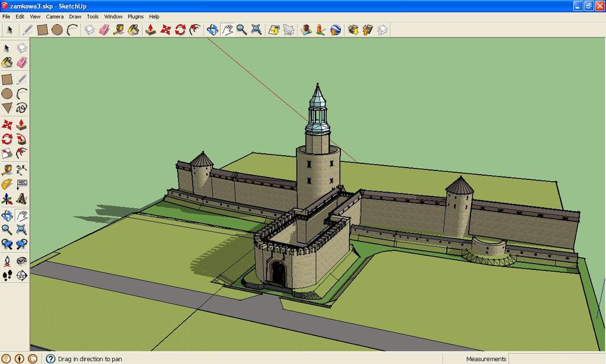
Task: Select the Polygon tool in the left palette
Action: tap(7, 108)
